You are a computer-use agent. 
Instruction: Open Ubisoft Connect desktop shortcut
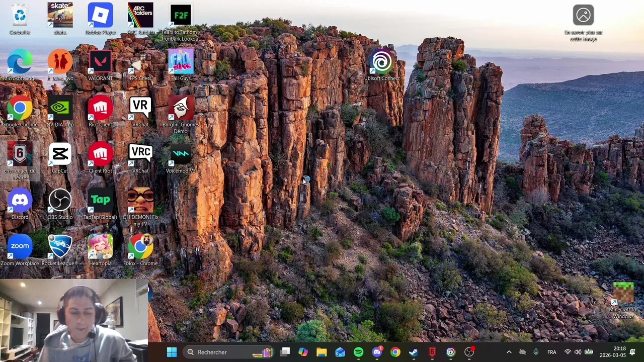click(x=382, y=65)
